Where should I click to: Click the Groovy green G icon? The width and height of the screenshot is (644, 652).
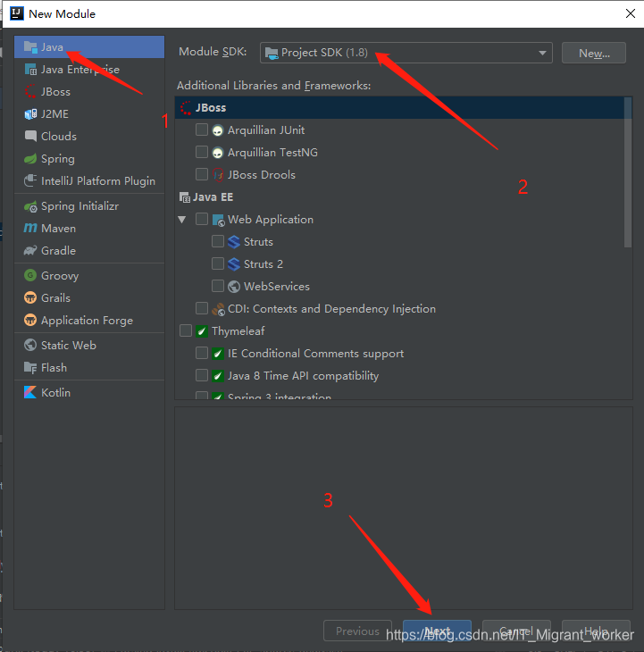[x=30, y=275]
